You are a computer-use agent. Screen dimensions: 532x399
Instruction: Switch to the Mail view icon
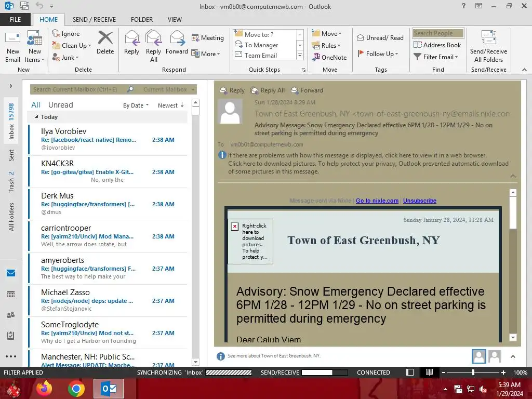pyautogui.click(x=11, y=273)
